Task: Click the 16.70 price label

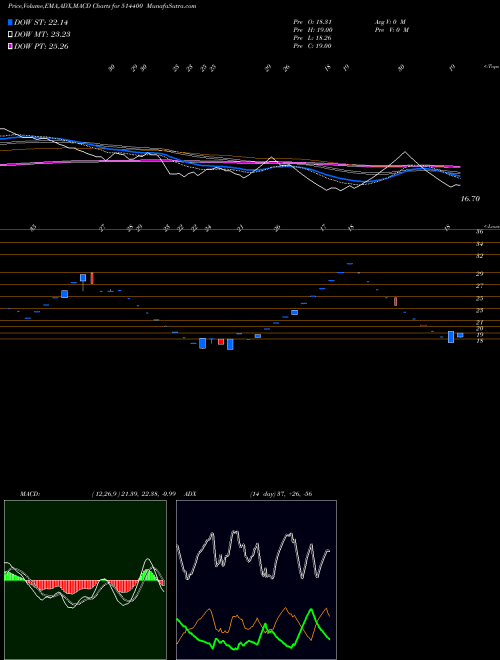Action: [x=470, y=199]
